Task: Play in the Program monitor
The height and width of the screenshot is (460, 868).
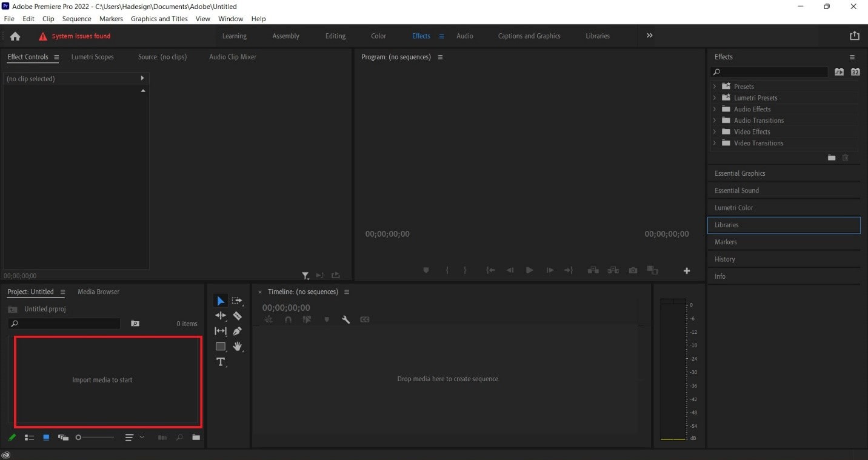Action: pos(530,270)
